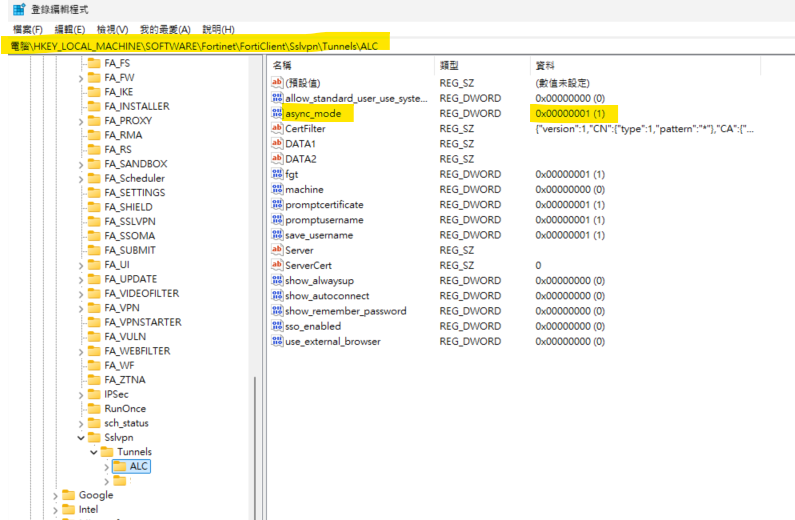Expand the FA_VPN tree node

click(x=81, y=308)
